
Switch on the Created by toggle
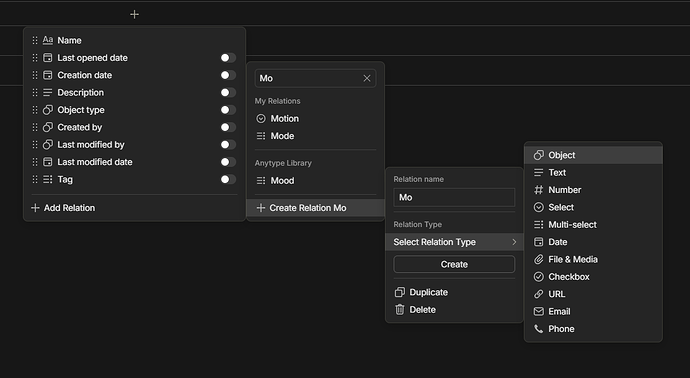point(228,127)
